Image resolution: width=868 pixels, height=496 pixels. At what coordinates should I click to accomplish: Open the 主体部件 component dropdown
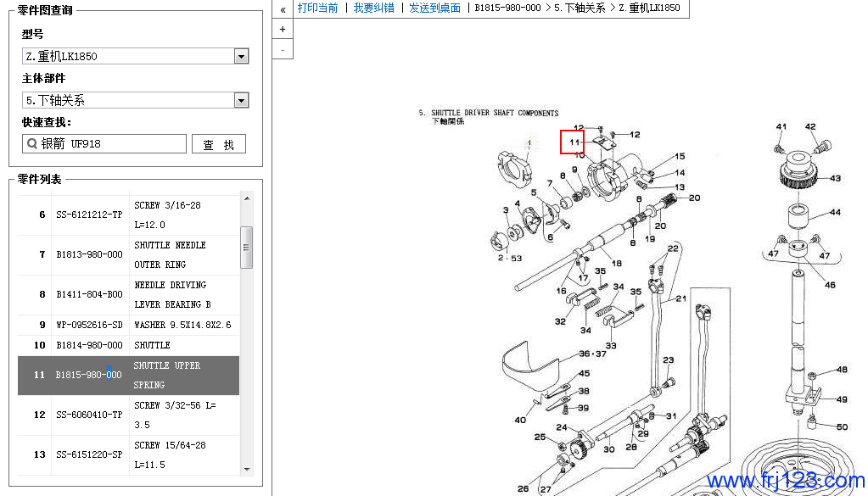(x=241, y=100)
